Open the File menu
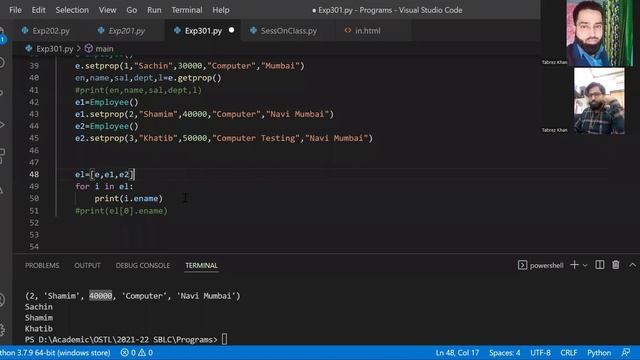Screen dimensions: 640x360 click(x=15, y=10)
